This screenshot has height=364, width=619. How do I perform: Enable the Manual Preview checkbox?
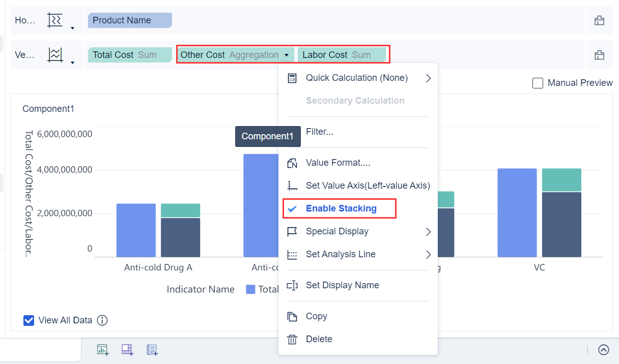pyautogui.click(x=538, y=83)
